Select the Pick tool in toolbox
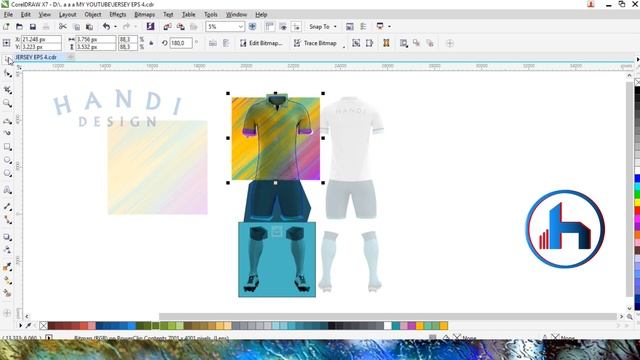This screenshot has width=640, height=360. pyautogui.click(x=7, y=60)
